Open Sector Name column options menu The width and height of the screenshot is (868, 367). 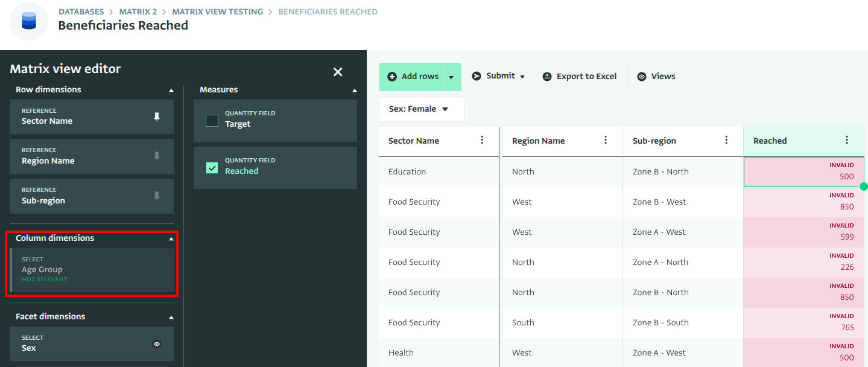[x=482, y=140]
